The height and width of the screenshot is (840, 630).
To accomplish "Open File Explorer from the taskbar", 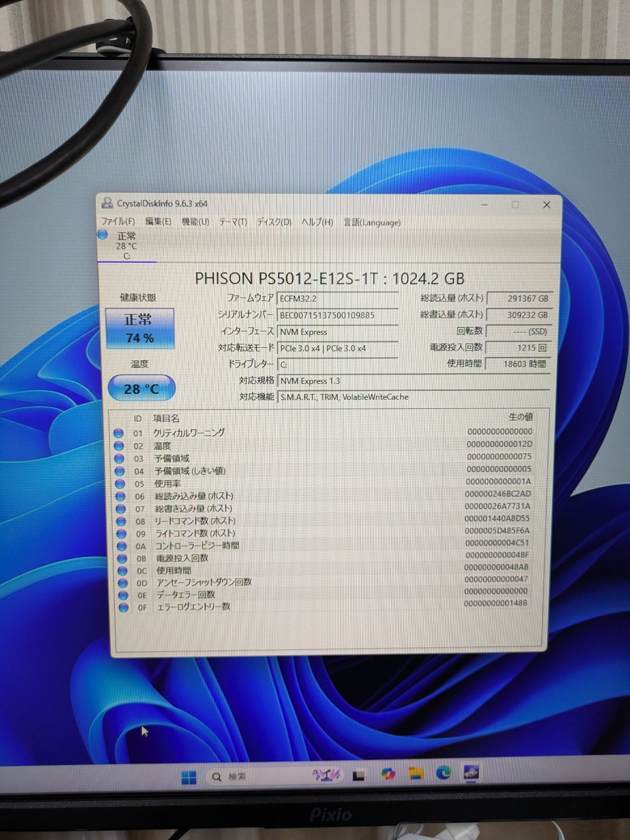I will click(x=416, y=773).
